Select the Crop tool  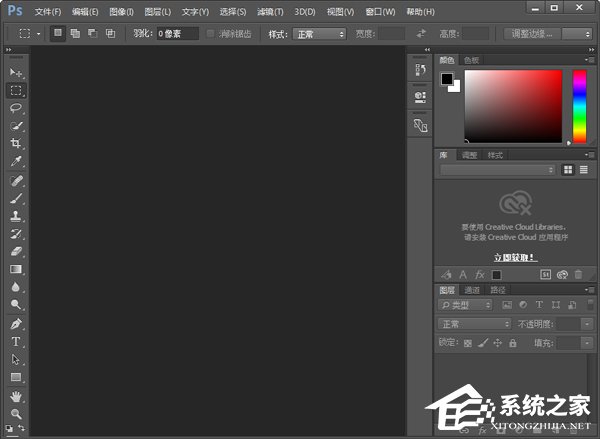(16, 143)
